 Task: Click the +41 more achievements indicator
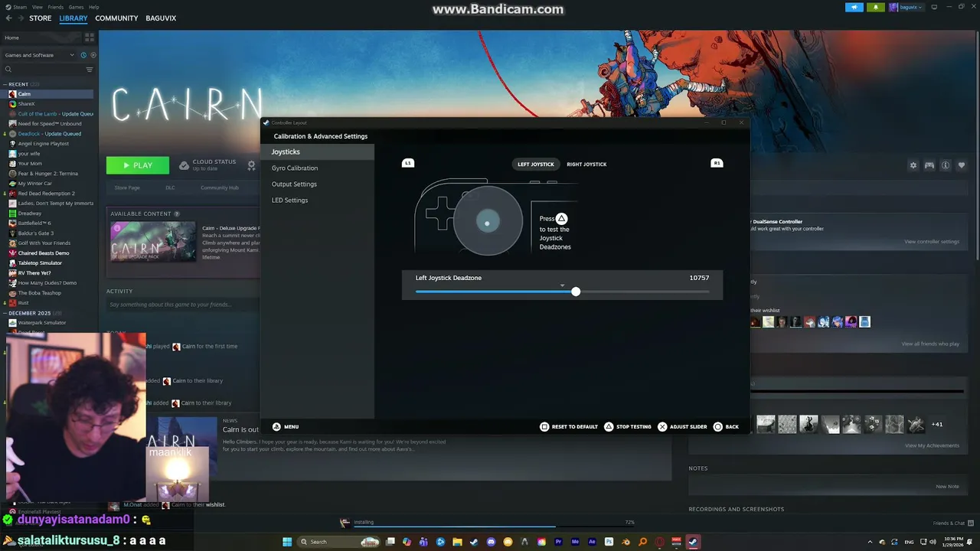click(x=937, y=424)
